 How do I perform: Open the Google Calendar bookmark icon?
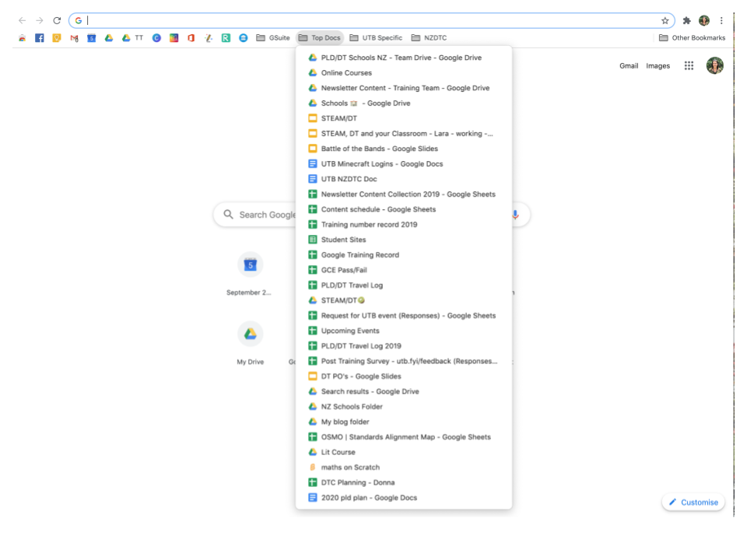pos(92,38)
